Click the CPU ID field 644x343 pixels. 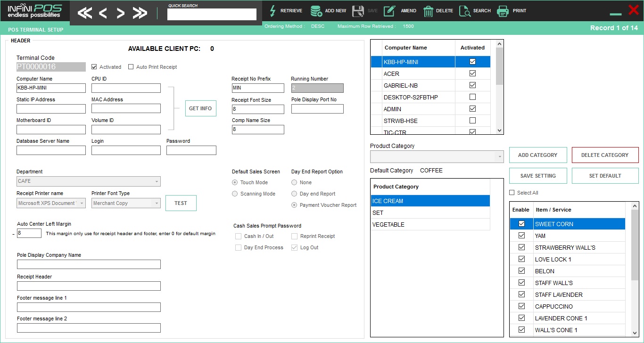tap(126, 88)
